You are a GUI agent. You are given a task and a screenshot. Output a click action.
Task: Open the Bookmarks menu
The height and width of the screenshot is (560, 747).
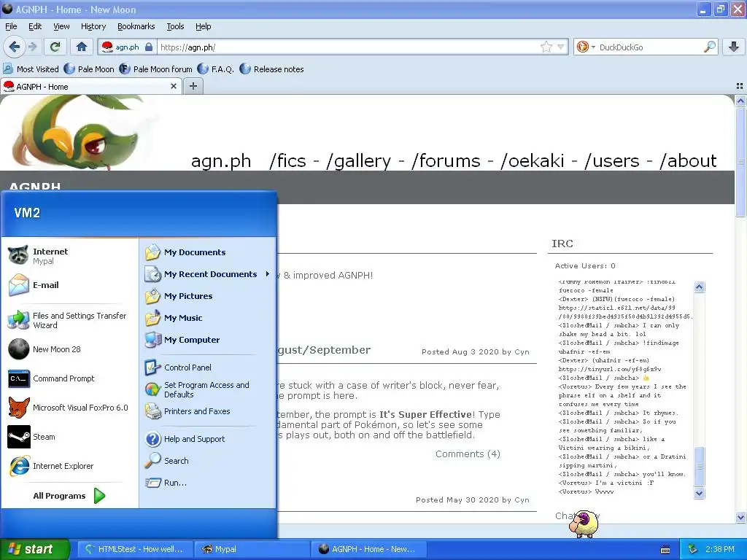pyautogui.click(x=136, y=26)
